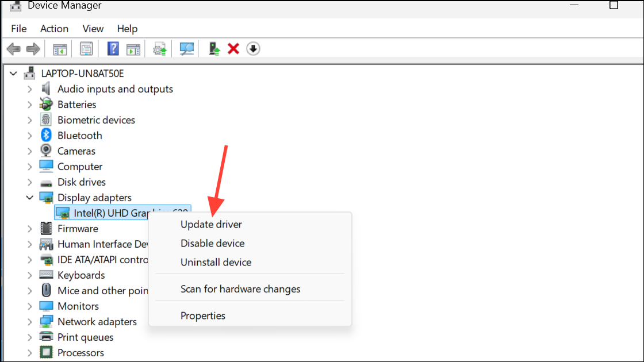Click the Forward navigation arrow icon

point(33,48)
